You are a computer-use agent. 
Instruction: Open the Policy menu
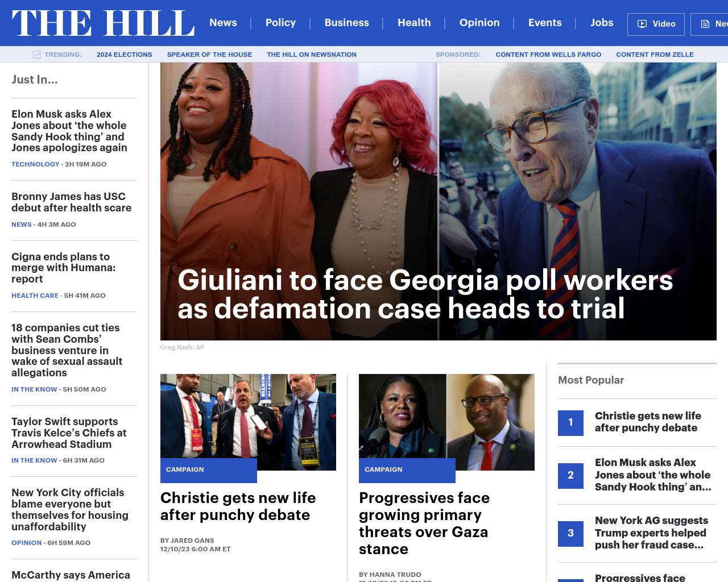click(280, 23)
